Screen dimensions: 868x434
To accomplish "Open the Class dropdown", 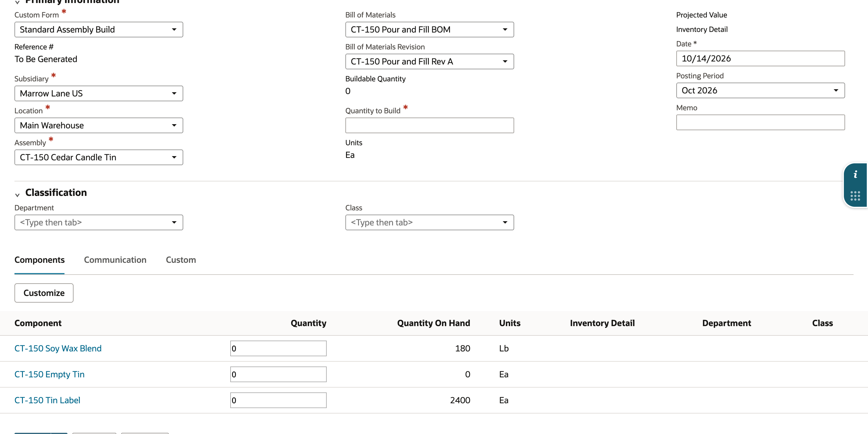I will pos(429,222).
